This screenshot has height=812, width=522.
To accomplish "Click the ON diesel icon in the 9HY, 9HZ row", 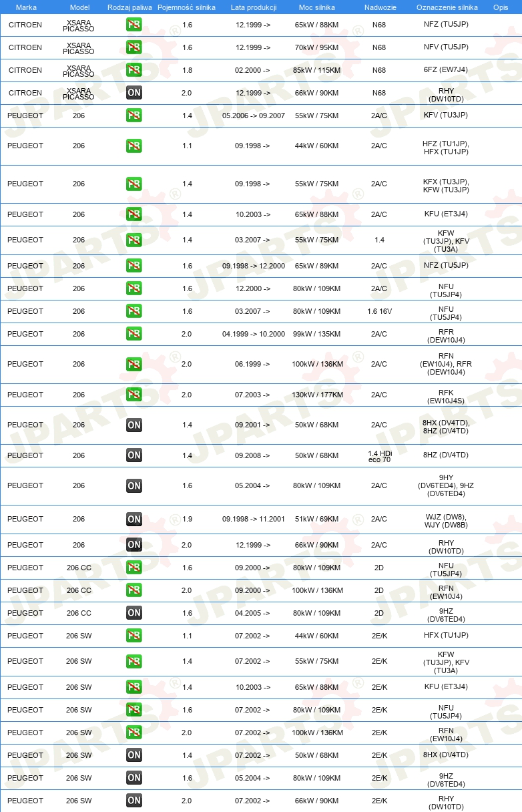I will 134,486.
